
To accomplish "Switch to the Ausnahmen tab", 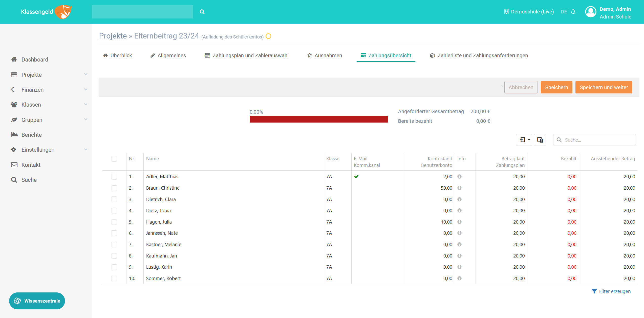I will (x=325, y=55).
